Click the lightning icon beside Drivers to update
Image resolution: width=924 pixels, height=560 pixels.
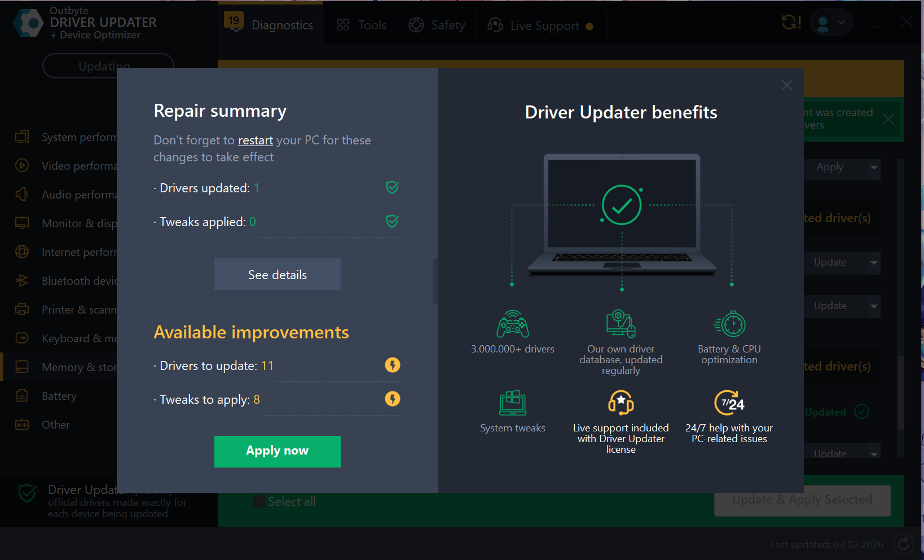tap(392, 365)
